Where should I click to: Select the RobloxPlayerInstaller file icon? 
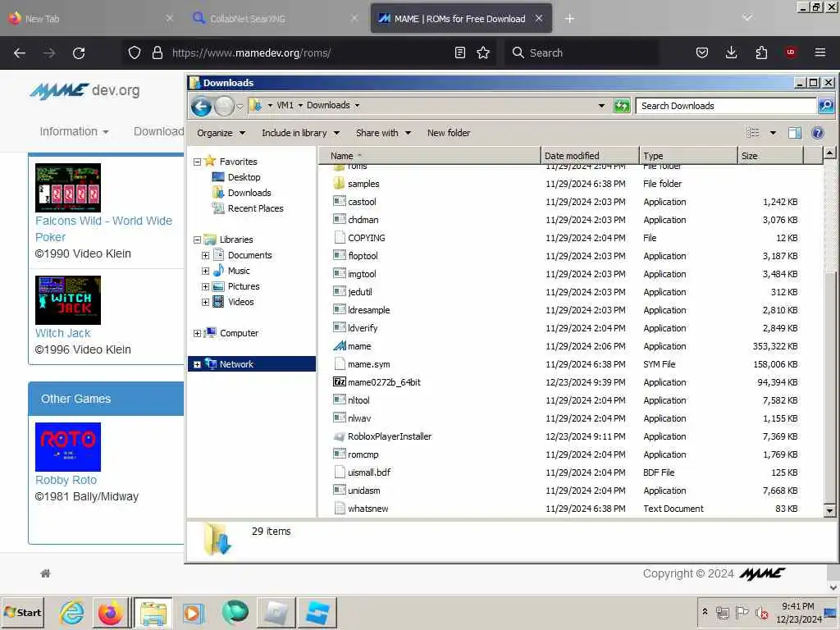(339, 436)
